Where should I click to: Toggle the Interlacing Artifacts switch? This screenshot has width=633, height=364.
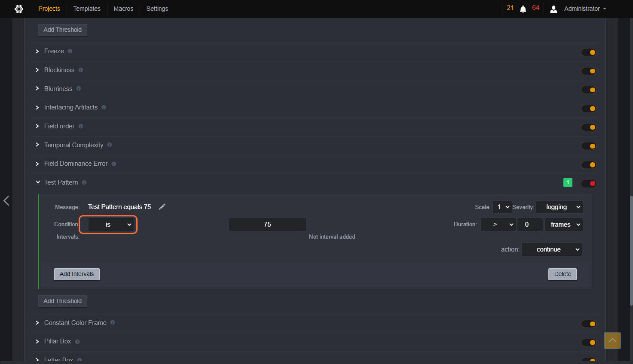point(589,109)
